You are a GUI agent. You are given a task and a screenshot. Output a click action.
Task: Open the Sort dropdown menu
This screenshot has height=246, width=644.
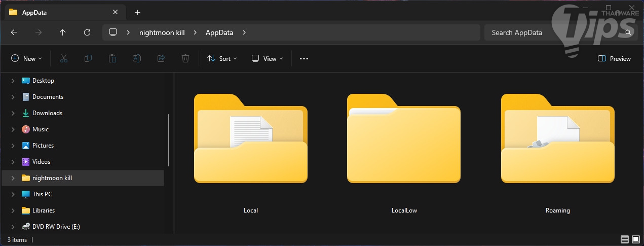pos(222,59)
